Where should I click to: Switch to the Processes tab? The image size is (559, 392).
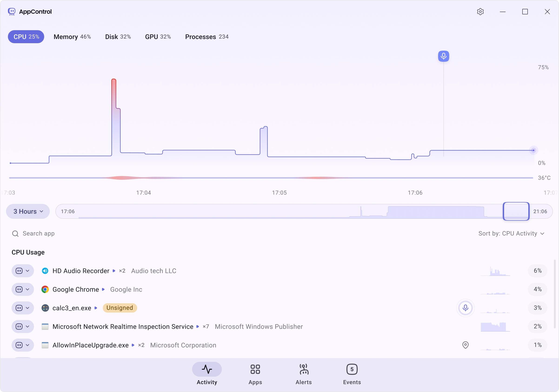207,37
